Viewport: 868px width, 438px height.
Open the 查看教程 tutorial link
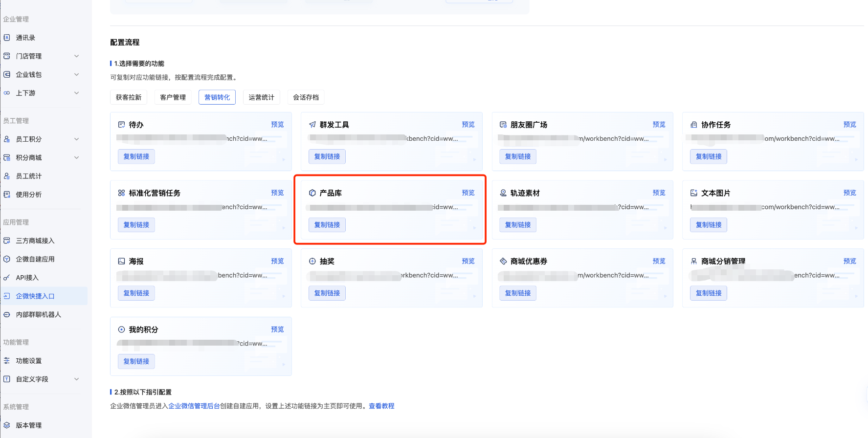tap(381, 406)
